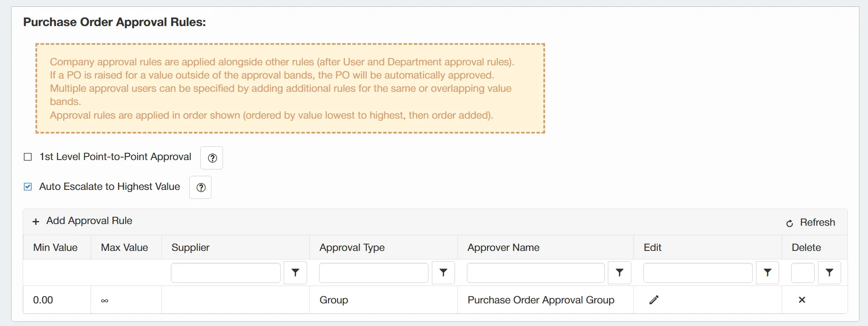Screen dimensions: 868x326
Task: Focus the Delete column filter text box
Action: coord(803,273)
